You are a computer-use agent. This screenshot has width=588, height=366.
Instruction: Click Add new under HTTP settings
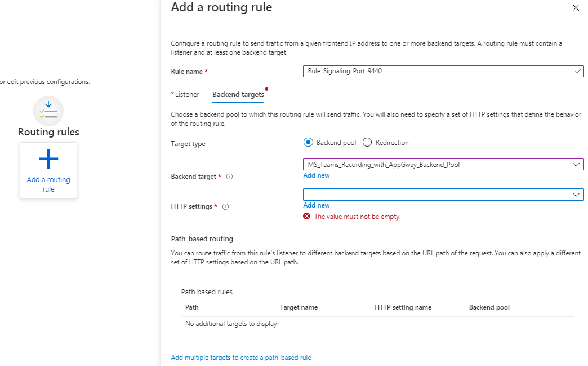pyautogui.click(x=316, y=205)
